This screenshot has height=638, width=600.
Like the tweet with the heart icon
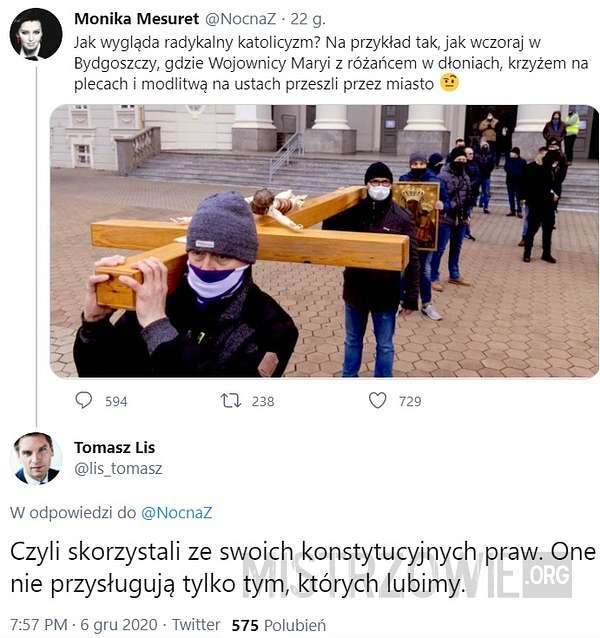377,400
